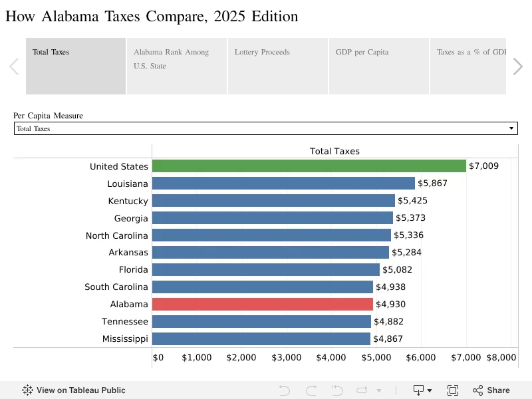Click the right arrow of the story navigator
Image resolution: width=532 pixels, height=399 pixels.
[x=517, y=66]
